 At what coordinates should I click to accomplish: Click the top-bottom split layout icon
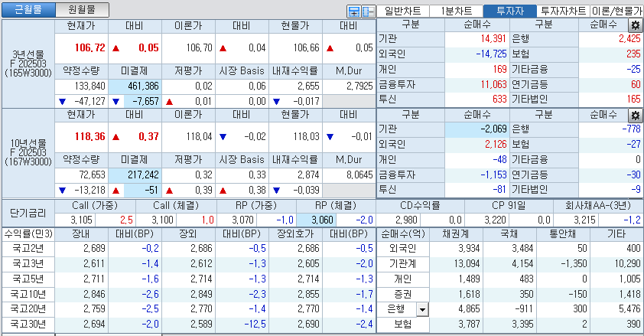tap(353, 11)
